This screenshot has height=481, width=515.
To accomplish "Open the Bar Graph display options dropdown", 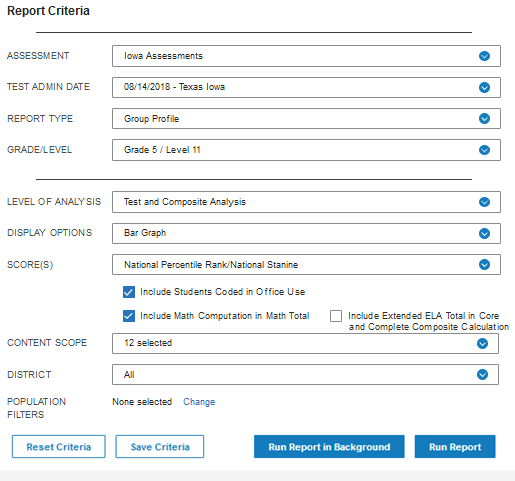I will [x=306, y=233].
